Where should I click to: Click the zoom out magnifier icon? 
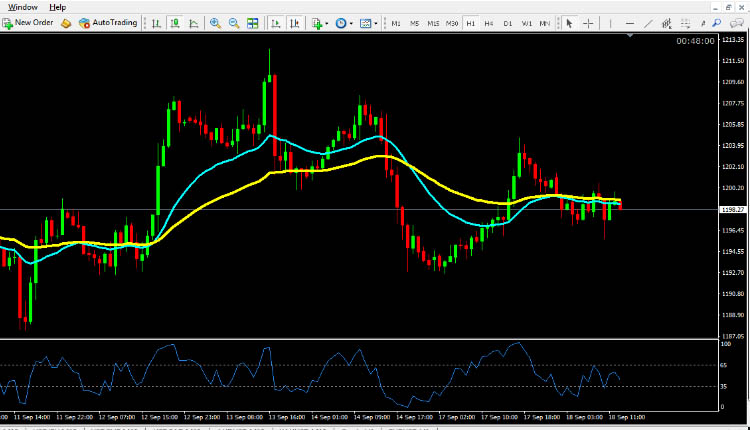pyautogui.click(x=234, y=22)
